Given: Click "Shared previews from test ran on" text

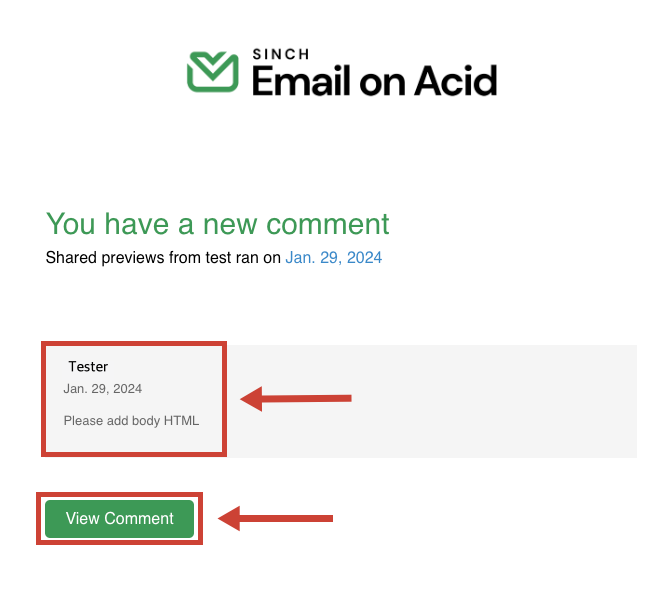Looking at the screenshot, I should coord(163,257).
